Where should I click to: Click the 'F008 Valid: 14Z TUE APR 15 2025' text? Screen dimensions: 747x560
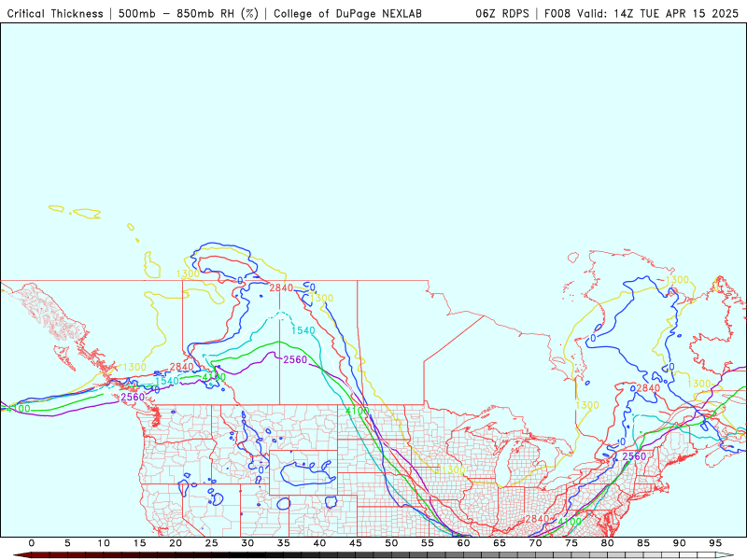coord(641,14)
